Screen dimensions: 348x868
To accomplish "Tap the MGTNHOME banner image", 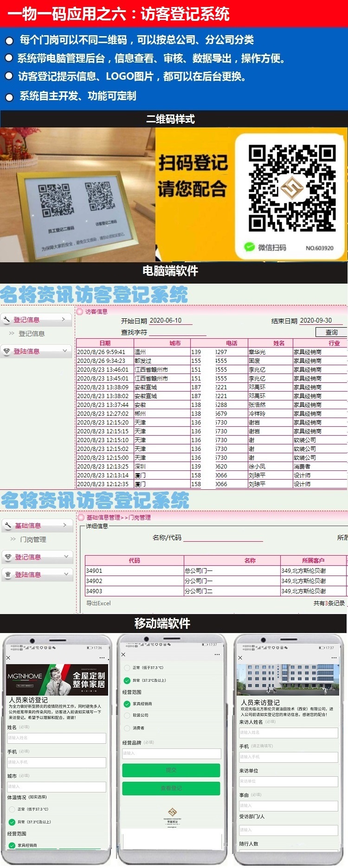I will point(57,680).
